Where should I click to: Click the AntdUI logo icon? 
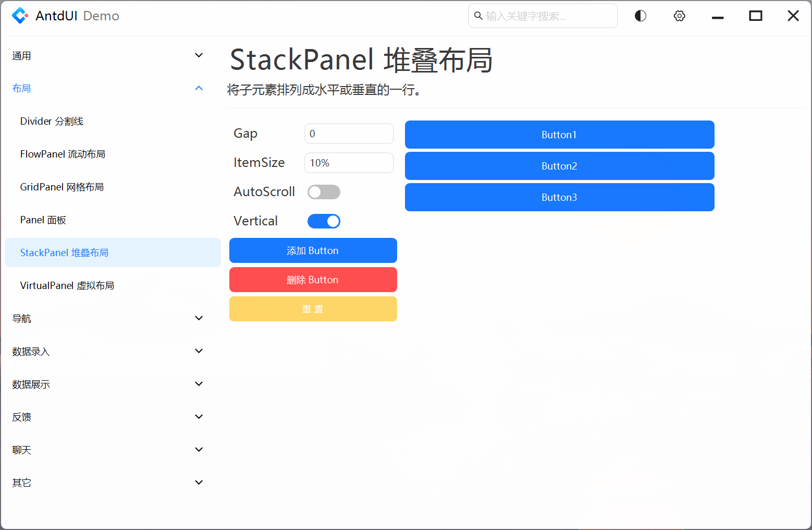coord(20,16)
